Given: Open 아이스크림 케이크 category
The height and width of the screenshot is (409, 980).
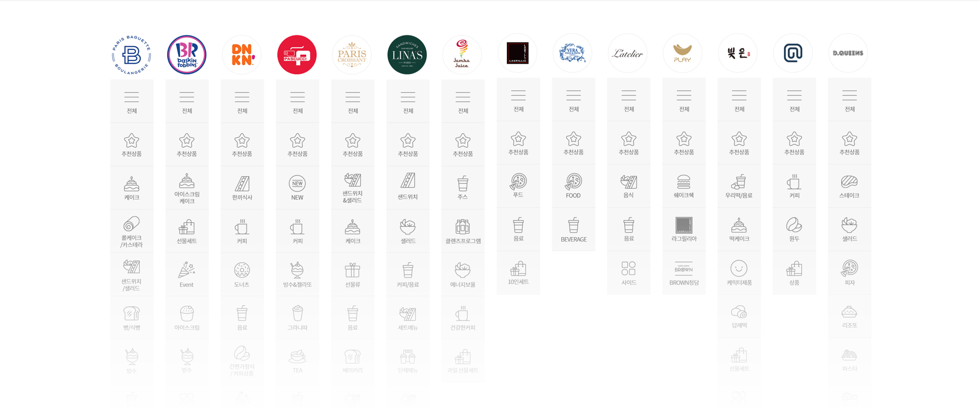Looking at the screenshot, I should click(x=187, y=188).
